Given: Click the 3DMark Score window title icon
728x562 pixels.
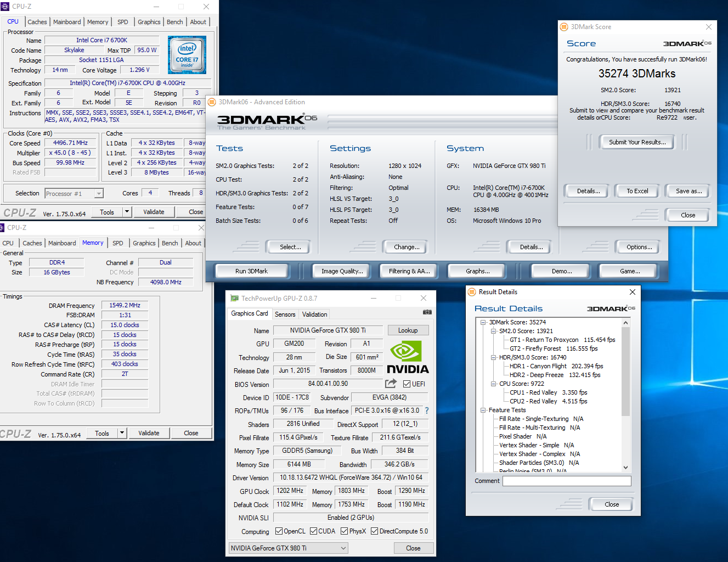Looking at the screenshot, I should pos(563,27).
